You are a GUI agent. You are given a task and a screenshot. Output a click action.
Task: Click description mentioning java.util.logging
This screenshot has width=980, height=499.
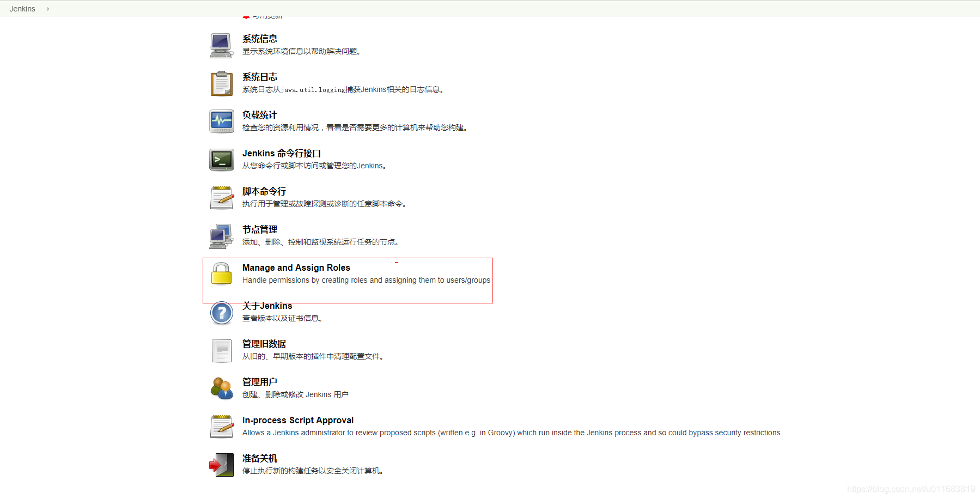344,89
